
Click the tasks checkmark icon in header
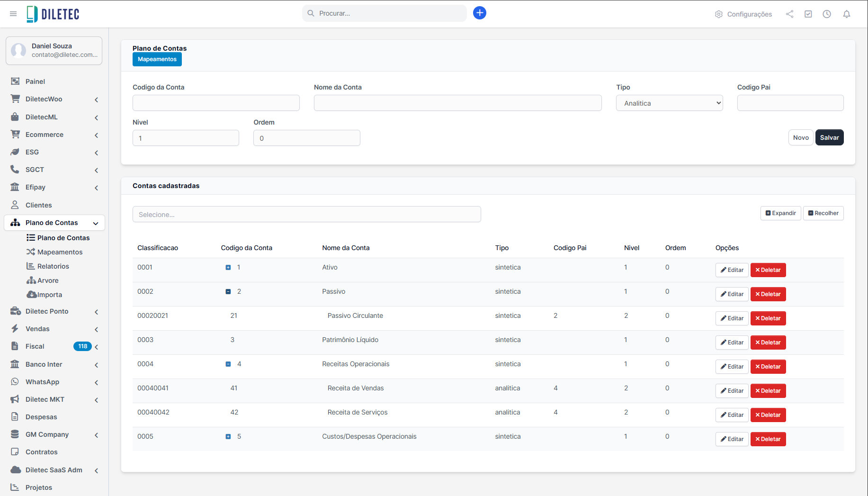[x=808, y=14]
